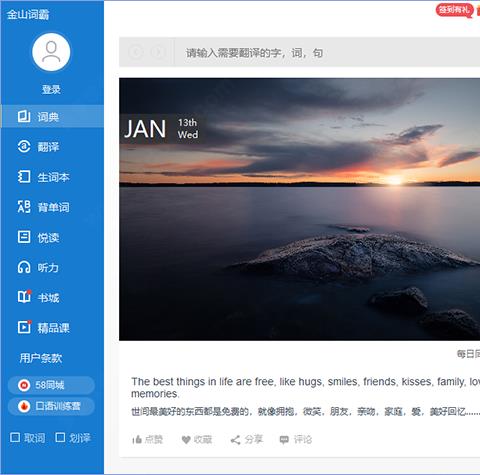This screenshot has width=480, height=475.
Task: Click the 58同城 promo button
Action: coord(51,385)
